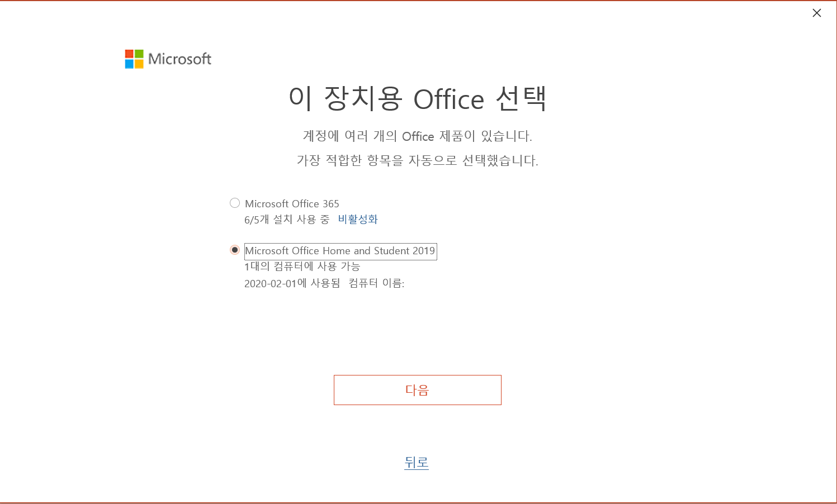Go back with the 뒤로 link
The height and width of the screenshot is (504, 837).
pos(417,462)
